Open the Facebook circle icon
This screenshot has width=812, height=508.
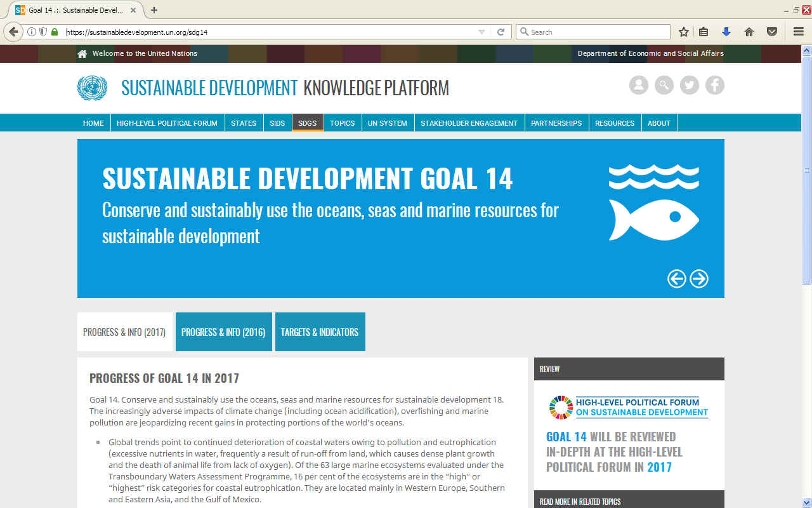click(x=715, y=85)
